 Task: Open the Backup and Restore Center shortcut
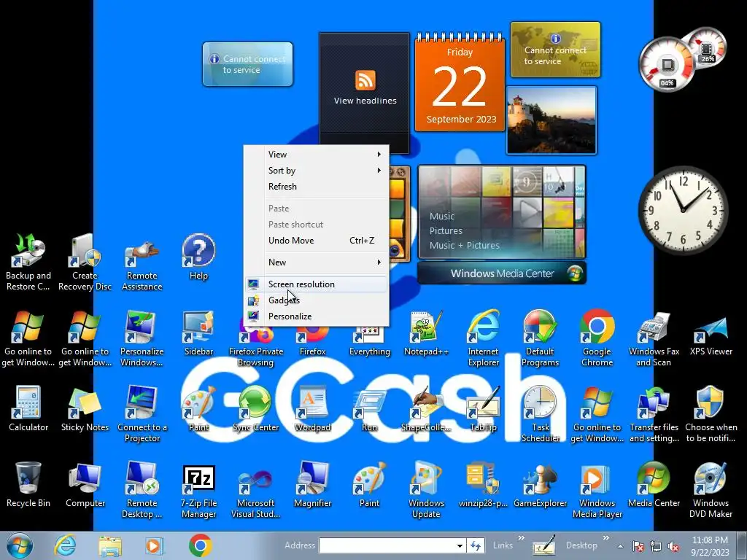pos(28,262)
